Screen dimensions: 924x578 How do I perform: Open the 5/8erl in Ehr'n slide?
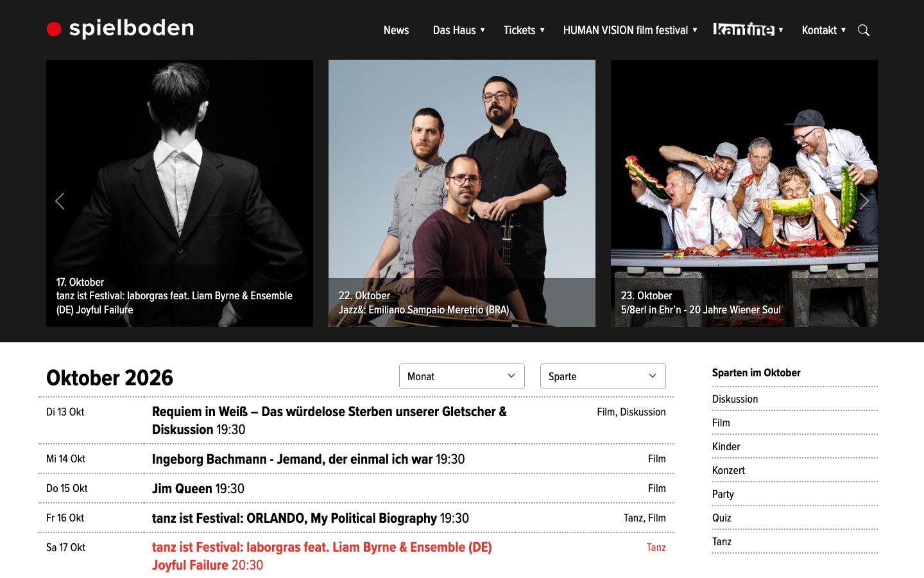click(744, 193)
